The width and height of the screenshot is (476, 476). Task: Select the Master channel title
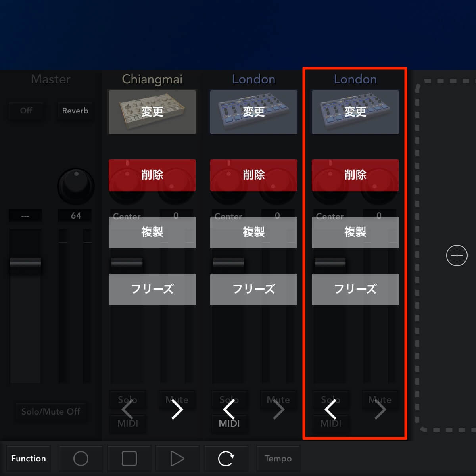click(51, 79)
